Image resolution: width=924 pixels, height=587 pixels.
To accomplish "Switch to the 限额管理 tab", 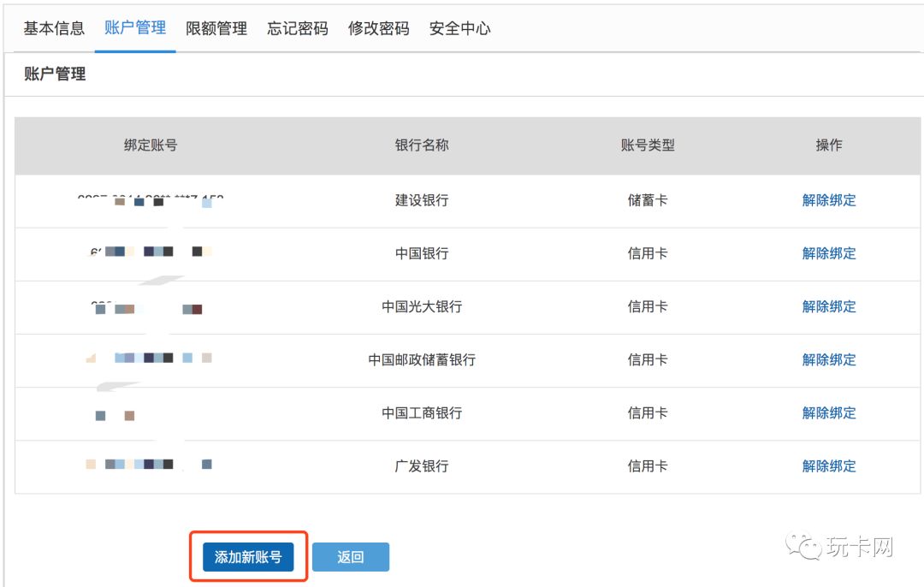I will point(216,28).
